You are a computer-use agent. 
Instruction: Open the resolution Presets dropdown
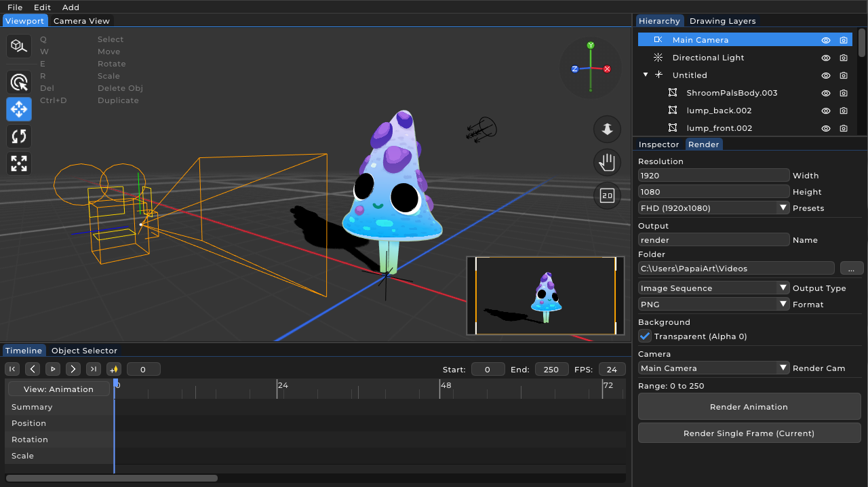point(713,208)
